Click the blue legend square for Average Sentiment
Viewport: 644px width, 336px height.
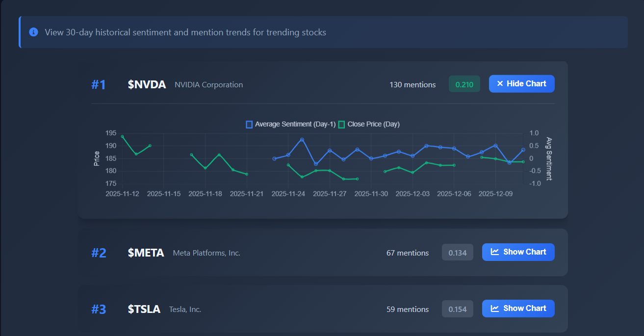(249, 124)
